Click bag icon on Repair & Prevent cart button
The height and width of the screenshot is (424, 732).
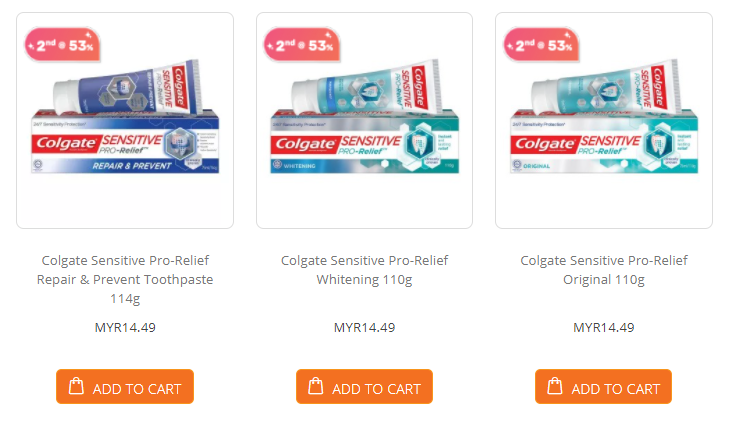point(77,386)
